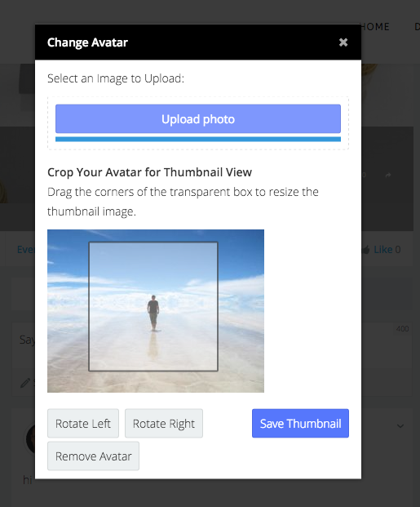Rotate the avatar image right
Screen dimensions: 420x507
tap(164, 423)
